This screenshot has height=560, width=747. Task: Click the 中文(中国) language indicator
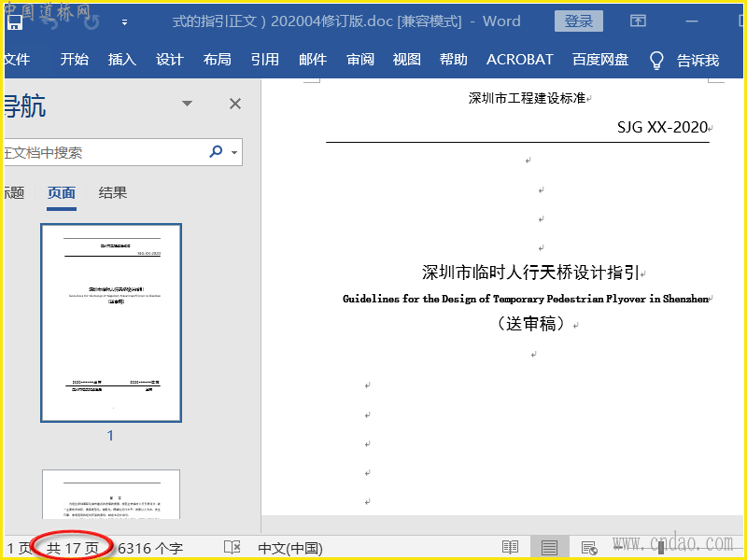290,548
